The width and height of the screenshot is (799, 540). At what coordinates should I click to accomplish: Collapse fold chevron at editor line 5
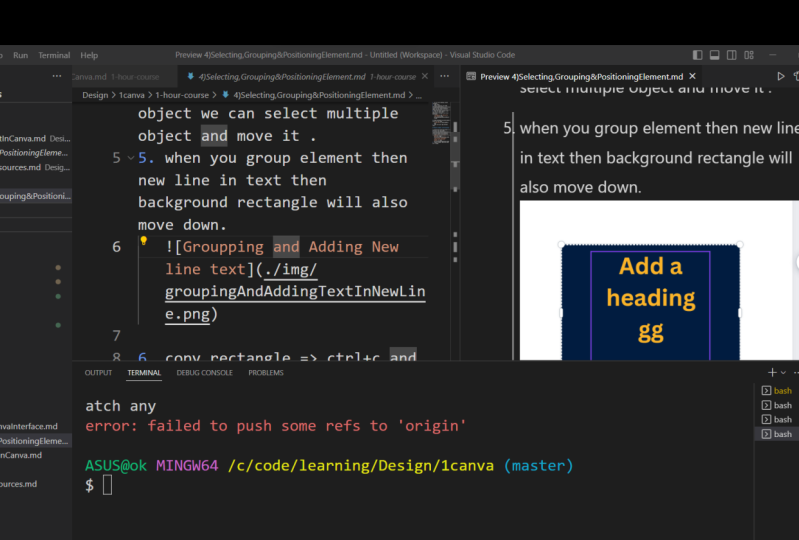pyautogui.click(x=130, y=158)
